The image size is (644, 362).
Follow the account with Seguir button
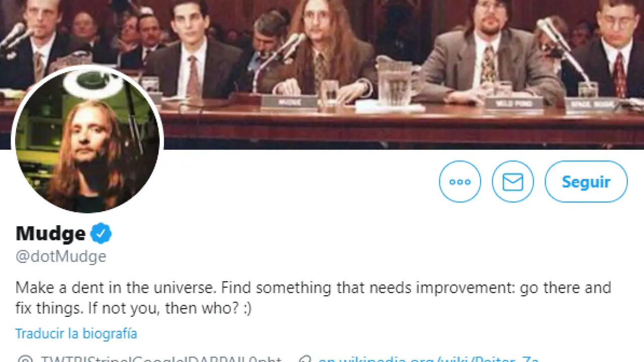tap(586, 182)
